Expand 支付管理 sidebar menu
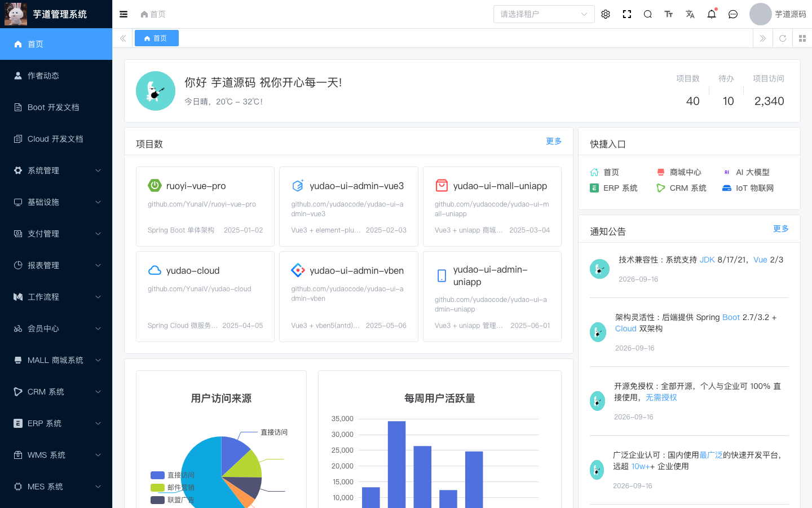Screen dimensions: 812x508 click(x=56, y=234)
